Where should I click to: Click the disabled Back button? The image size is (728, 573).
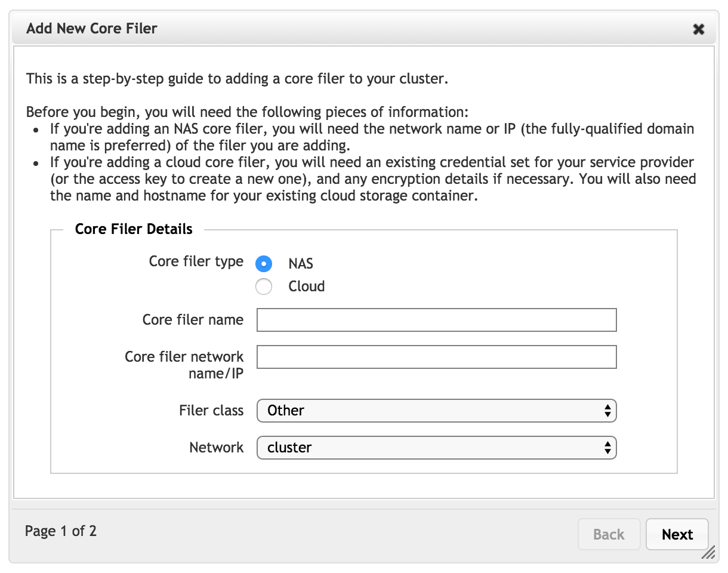pyautogui.click(x=609, y=534)
